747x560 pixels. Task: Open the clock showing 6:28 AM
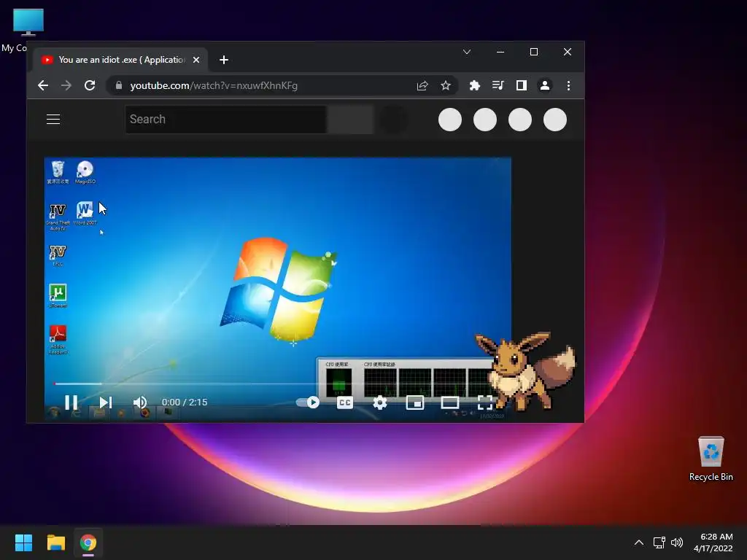pyautogui.click(x=713, y=542)
